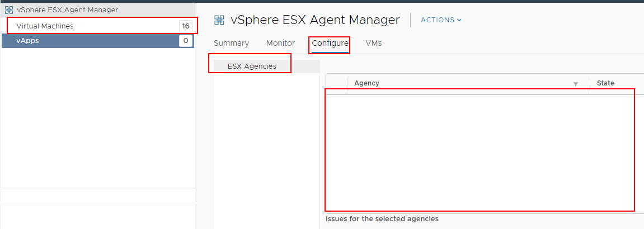Select ESX Agencies in the configure sidebar

[252, 66]
